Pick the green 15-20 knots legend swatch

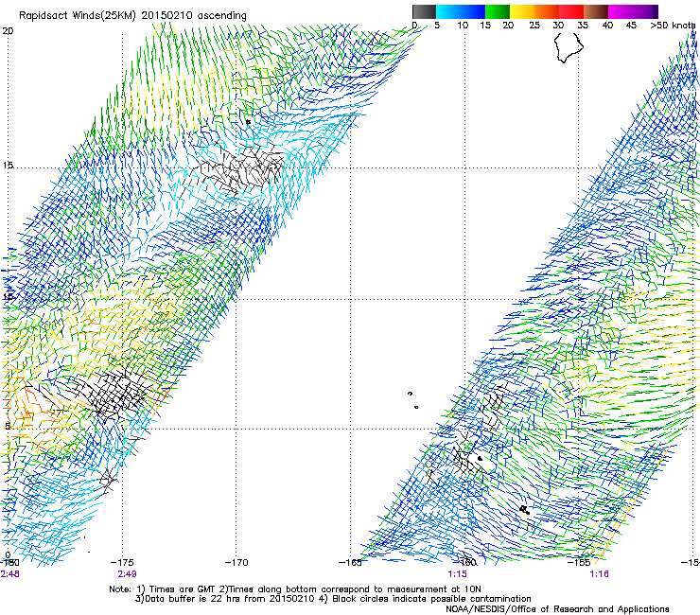(498, 11)
